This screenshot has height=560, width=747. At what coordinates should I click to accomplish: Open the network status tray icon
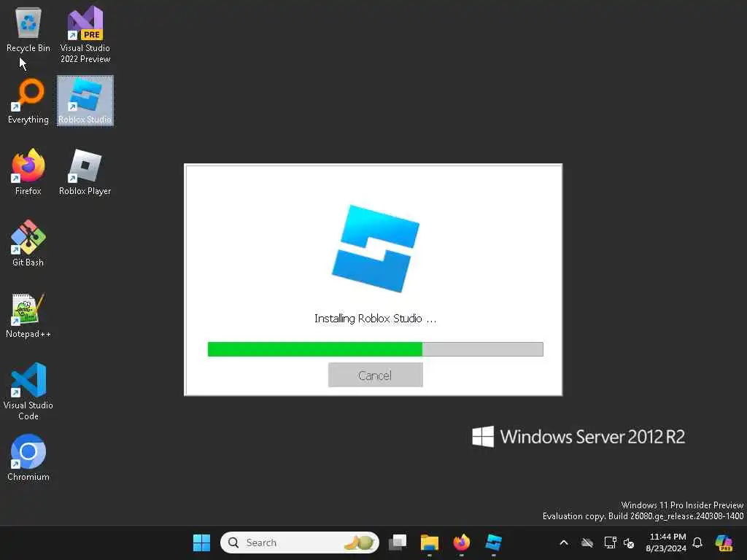611,542
